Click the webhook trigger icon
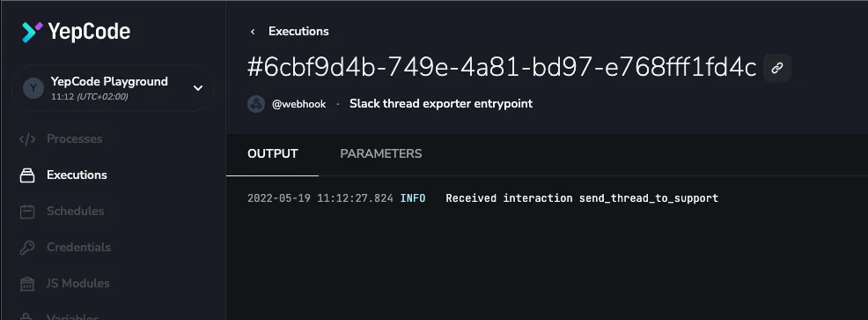Screen dimensions: 868x320 pyautogui.click(x=256, y=104)
